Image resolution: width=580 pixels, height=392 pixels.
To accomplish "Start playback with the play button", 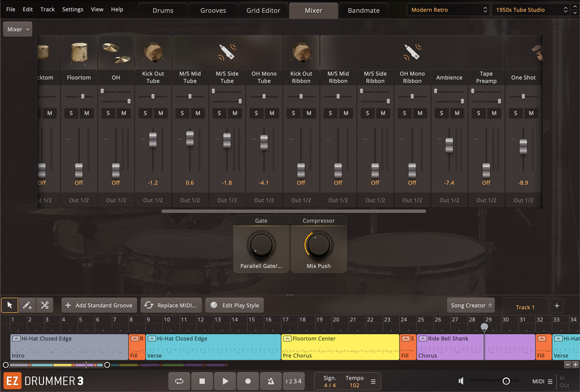I will coord(225,381).
